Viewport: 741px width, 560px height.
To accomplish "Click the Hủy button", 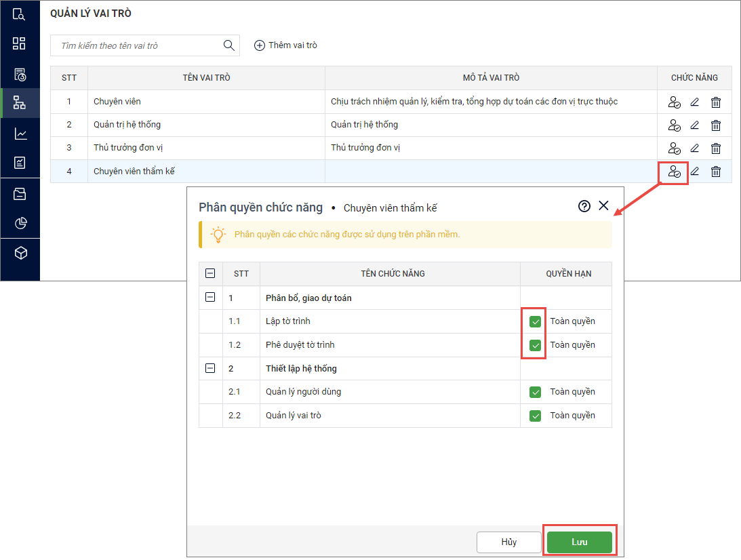I will (x=508, y=542).
